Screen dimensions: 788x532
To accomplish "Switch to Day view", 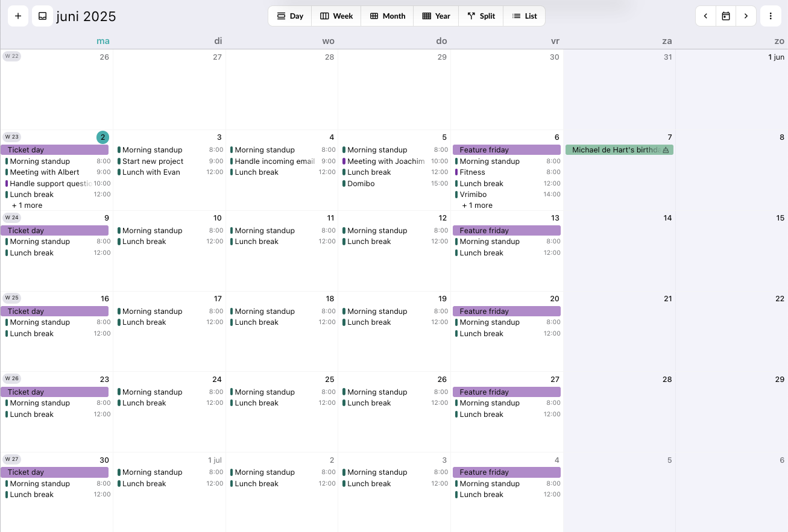I will (290, 16).
